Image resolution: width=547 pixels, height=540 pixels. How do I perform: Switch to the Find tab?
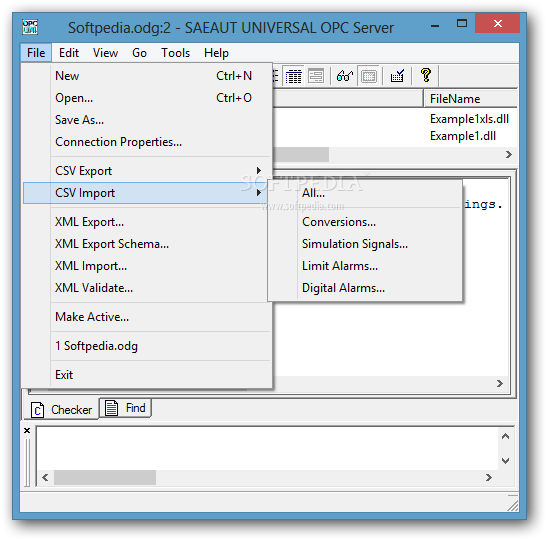click(126, 408)
